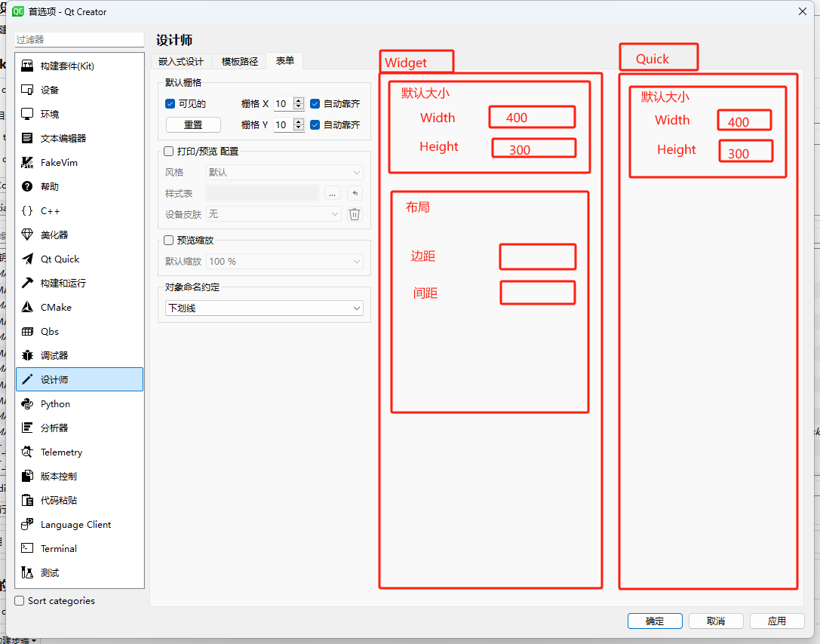Decrease the 栅格 Y spinbox value
Screen dimensions: 820x644
coord(299,127)
